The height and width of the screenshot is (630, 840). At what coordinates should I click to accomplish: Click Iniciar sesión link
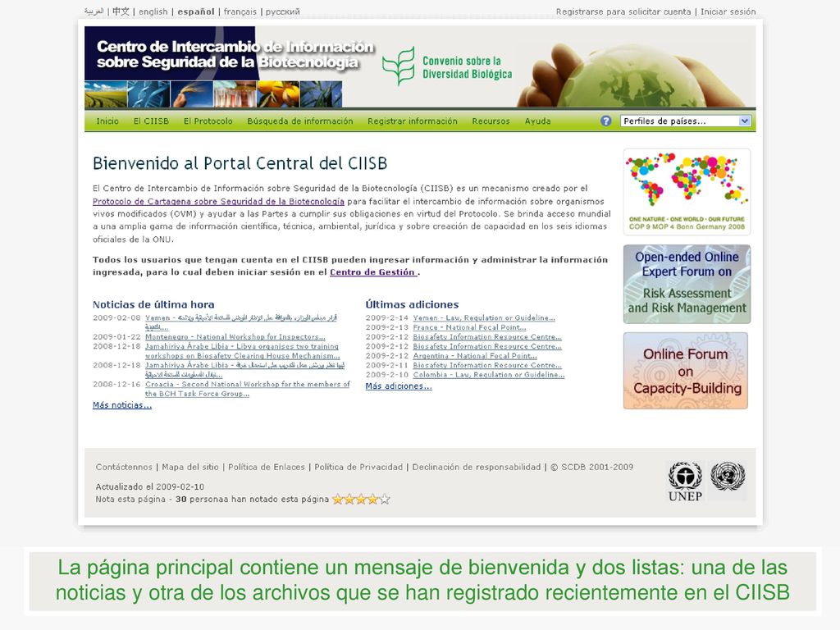pyautogui.click(x=728, y=11)
